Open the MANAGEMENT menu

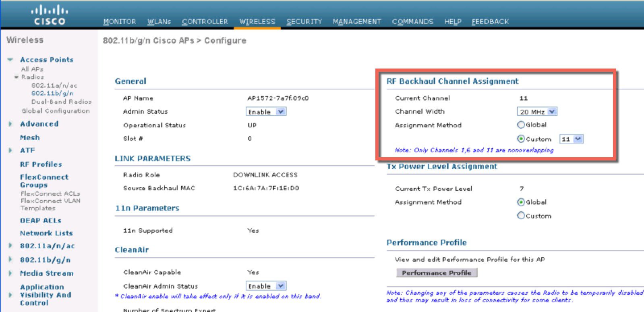357,22
